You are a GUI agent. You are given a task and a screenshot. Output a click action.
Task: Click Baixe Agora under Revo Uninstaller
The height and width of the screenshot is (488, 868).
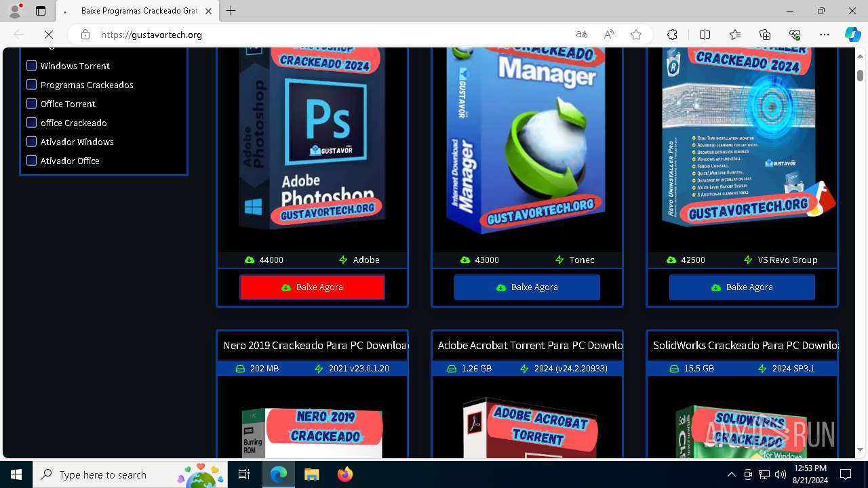742,287
